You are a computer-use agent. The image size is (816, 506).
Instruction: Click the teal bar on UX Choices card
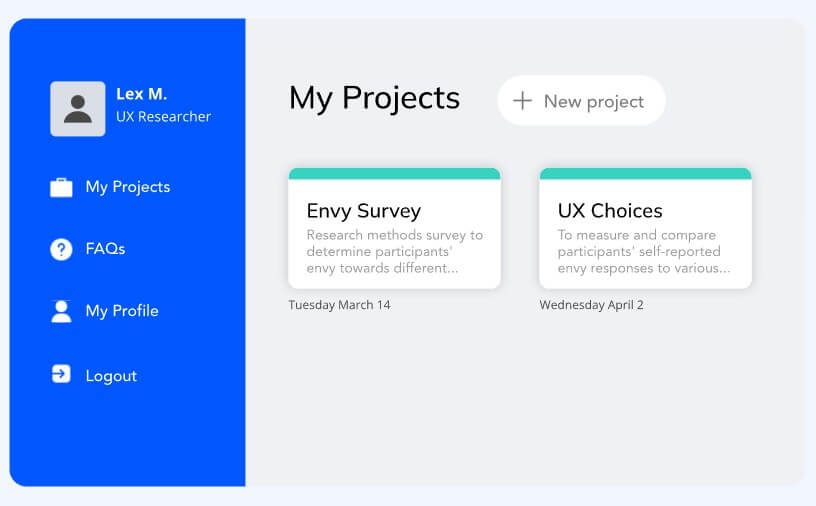tap(645, 173)
